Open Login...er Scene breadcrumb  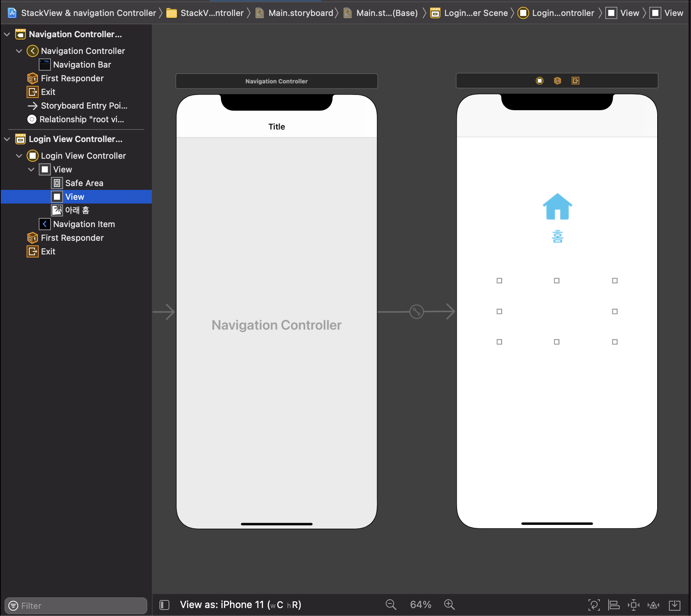coord(469,13)
